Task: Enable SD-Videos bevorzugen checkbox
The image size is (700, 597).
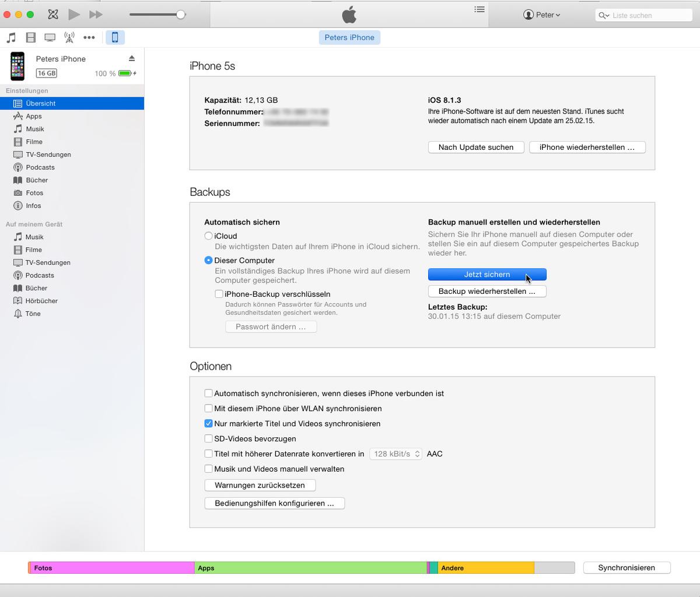Action: coord(208,439)
